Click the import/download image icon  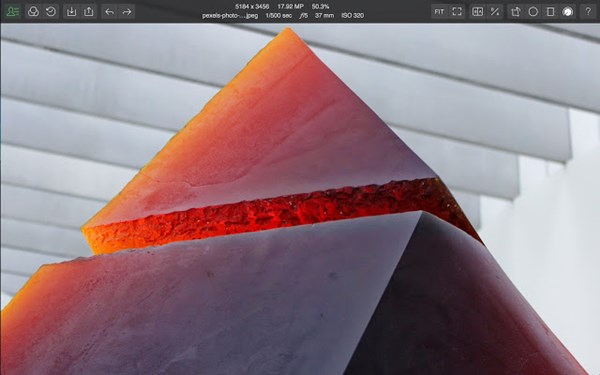72,11
